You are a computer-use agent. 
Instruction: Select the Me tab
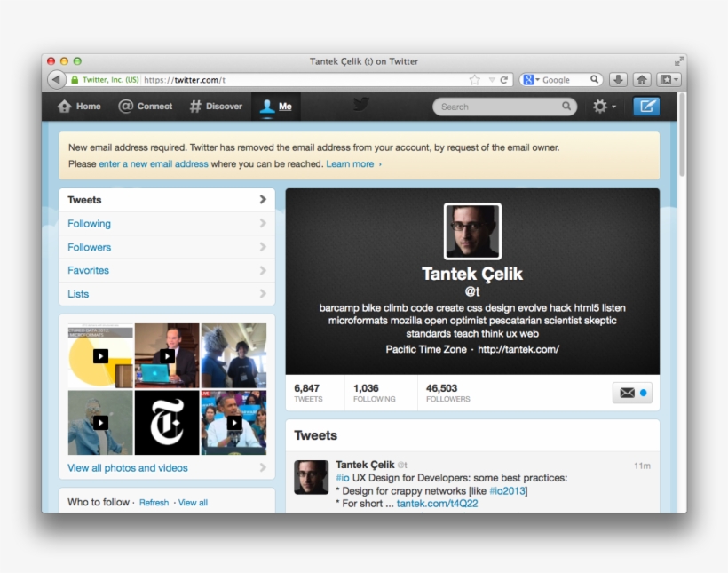pyautogui.click(x=276, y=107)
